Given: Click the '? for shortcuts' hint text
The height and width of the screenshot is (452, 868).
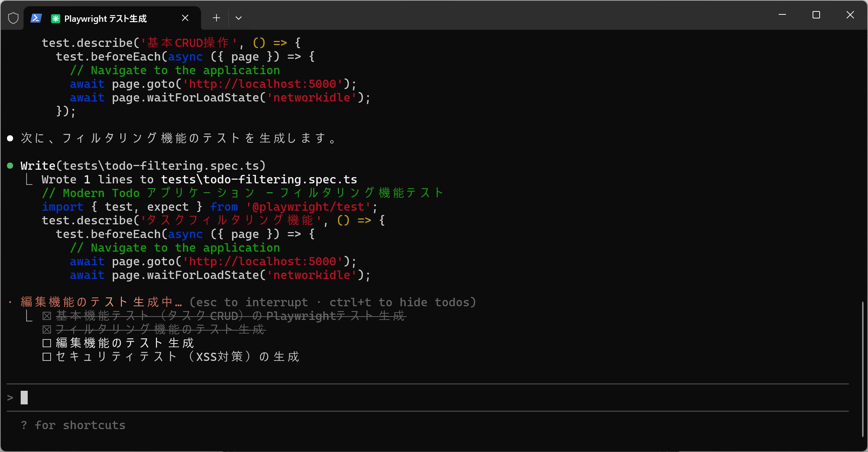Looking at the screenshot, I should coord(73,425).
